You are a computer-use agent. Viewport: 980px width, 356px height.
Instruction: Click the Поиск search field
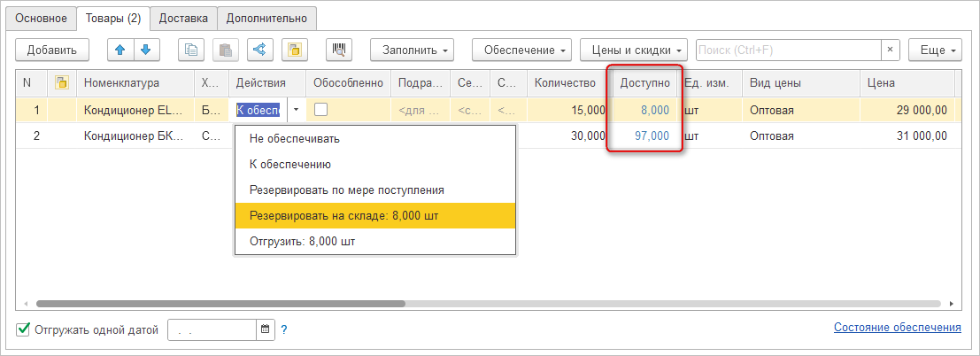[788, 50]
